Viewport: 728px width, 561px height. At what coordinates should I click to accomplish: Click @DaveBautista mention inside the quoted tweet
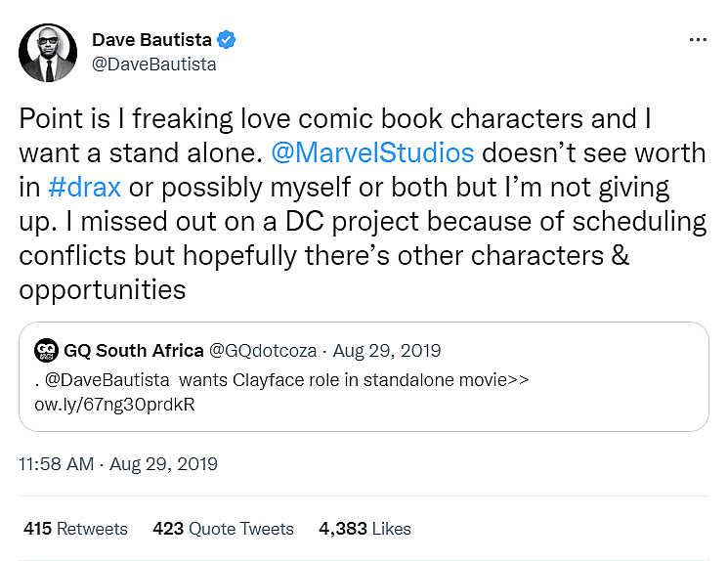[x=100, y=379]
